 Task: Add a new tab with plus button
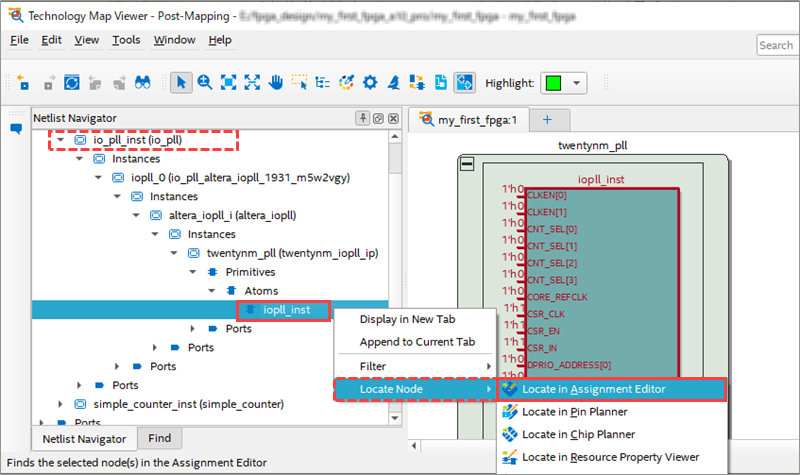tap(547, 119)
